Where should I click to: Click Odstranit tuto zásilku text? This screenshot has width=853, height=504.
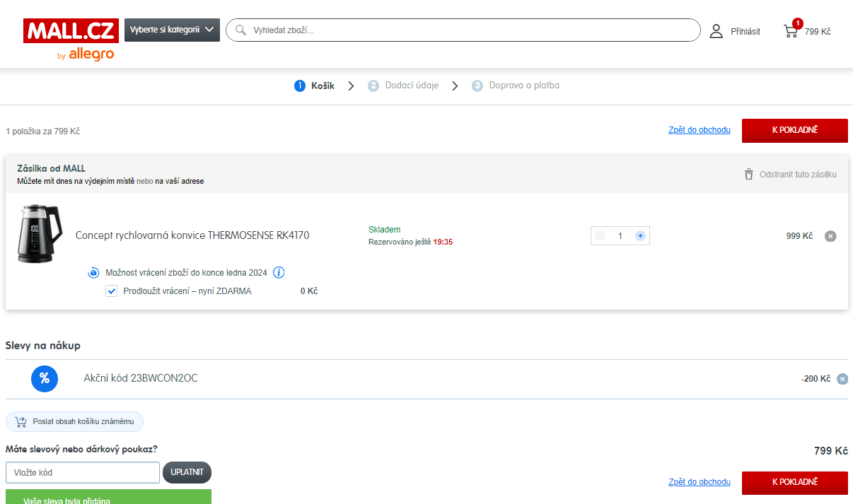click(x=798, y=174)
